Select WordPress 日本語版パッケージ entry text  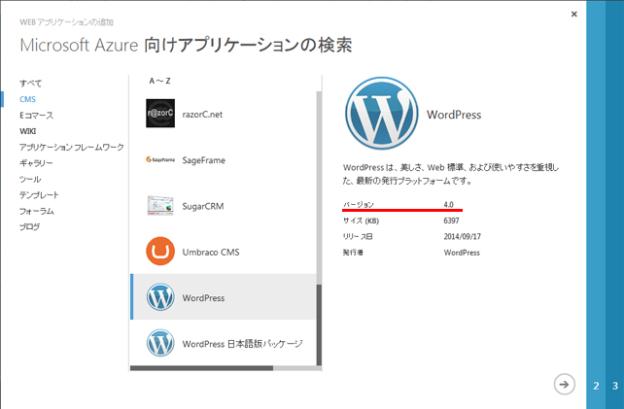(x=242, y=344)
